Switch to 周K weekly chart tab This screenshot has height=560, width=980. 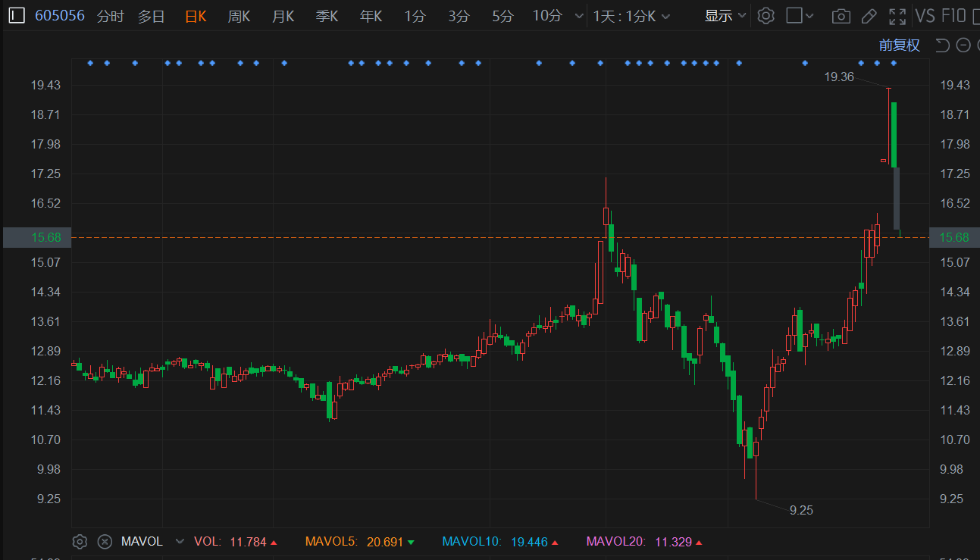[x=239, y=16]
